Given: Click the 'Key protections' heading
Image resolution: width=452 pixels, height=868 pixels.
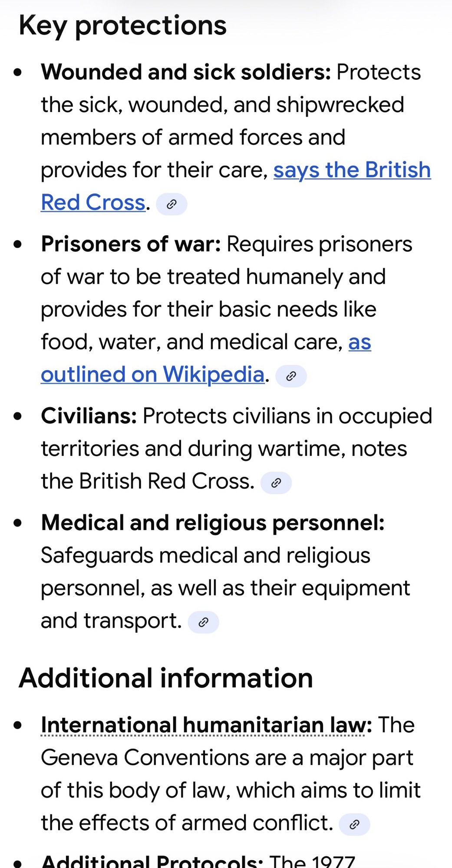Looking at the screenshot, I should 122,25.
